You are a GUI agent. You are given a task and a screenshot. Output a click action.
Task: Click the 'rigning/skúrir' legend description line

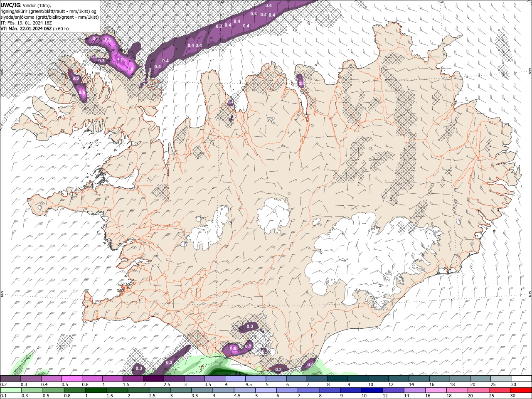(x=49, y=11)
